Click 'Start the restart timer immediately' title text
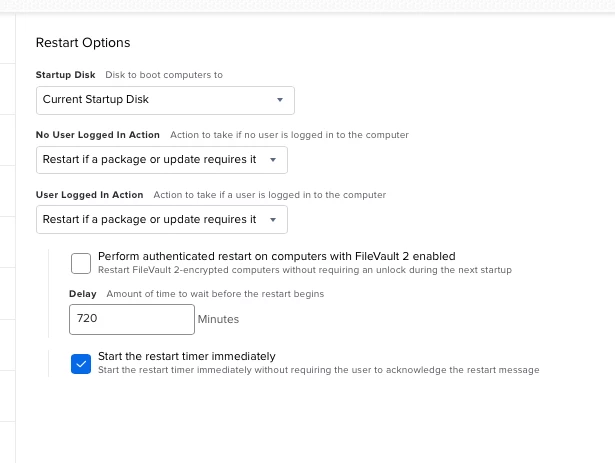Image resolution: width=615 pixels, height=463 pixels. click(x=187, y=356)
